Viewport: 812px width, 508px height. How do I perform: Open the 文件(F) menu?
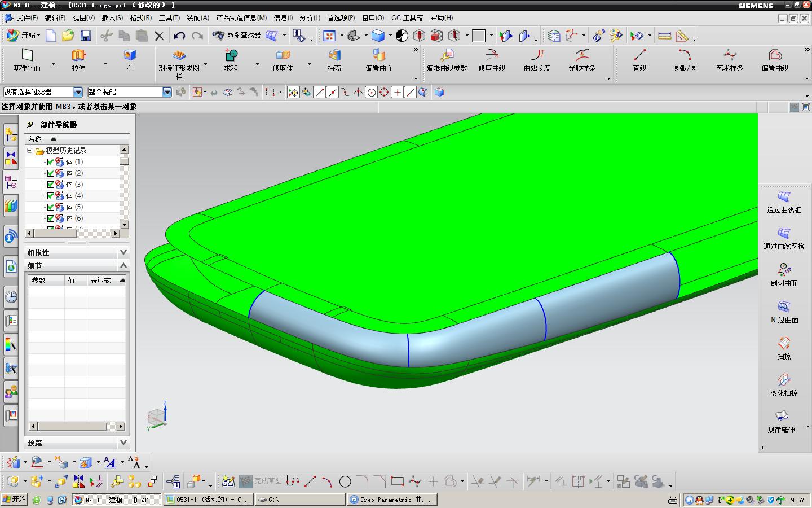(x=27, y=17)
